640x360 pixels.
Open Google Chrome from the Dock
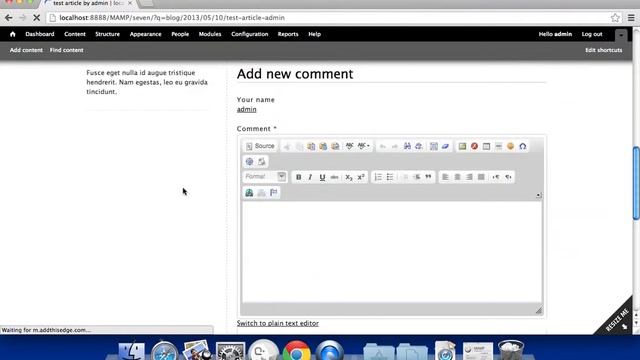click(x=296, y=351)
